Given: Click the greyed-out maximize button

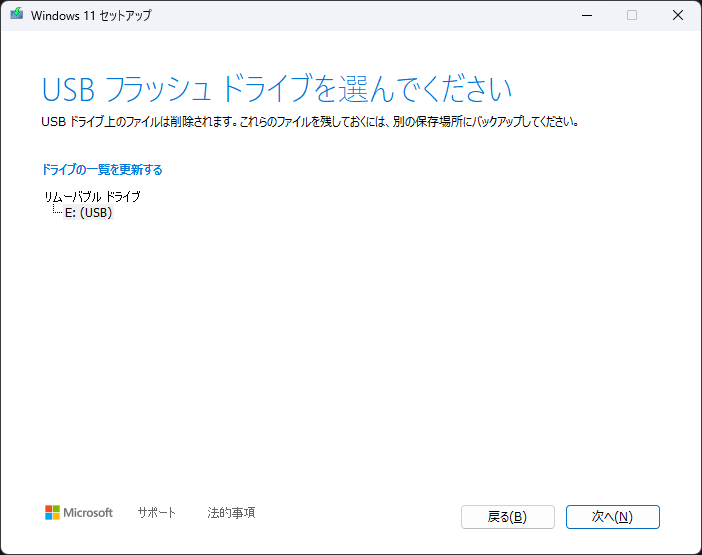Looking at the screenshot, I should coord(632,15).
